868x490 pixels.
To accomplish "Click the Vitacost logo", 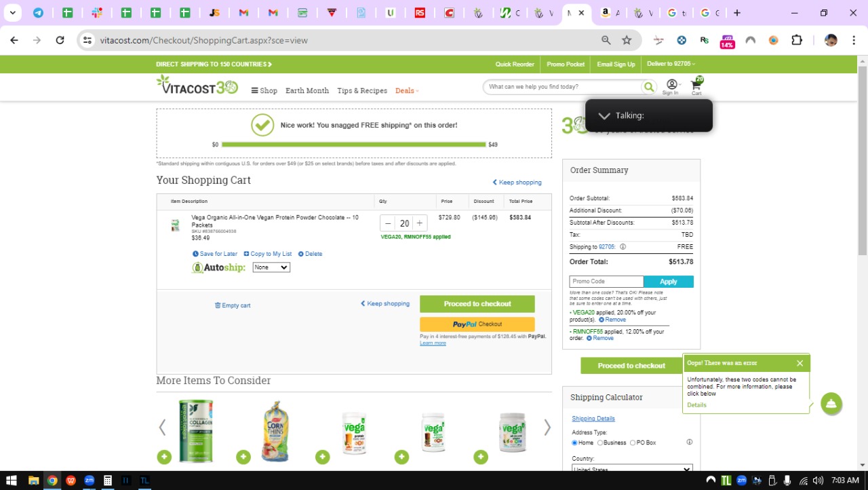I will [197, 85].
